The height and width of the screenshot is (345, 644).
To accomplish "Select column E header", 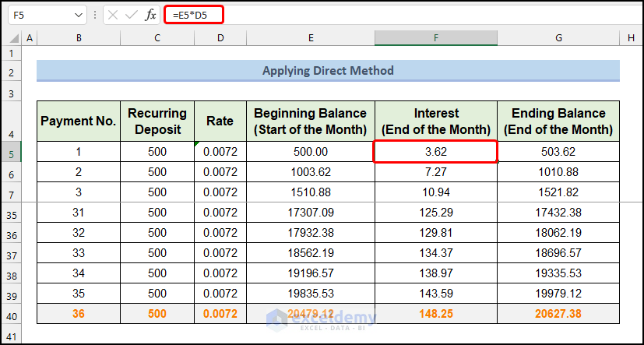I will coord(311,38).
